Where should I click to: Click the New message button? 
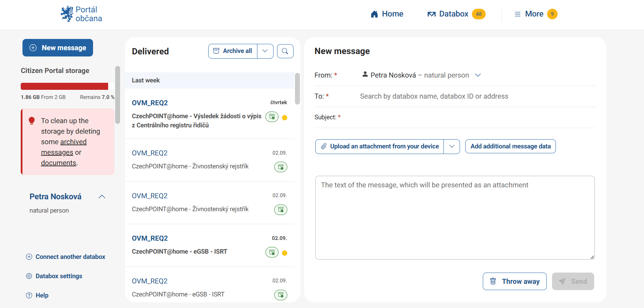point(58,48)
